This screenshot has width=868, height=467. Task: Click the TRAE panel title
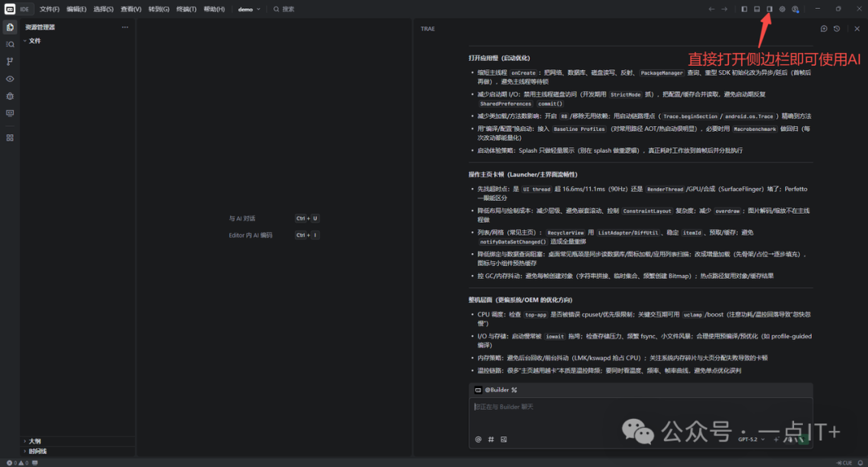pyautogui.click(x=428, y=29)
